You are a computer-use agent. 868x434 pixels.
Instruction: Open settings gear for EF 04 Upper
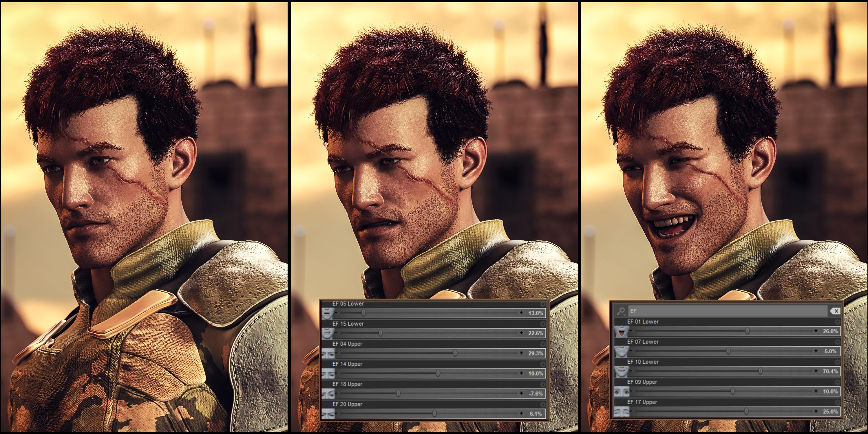click(x=542, y=344)
